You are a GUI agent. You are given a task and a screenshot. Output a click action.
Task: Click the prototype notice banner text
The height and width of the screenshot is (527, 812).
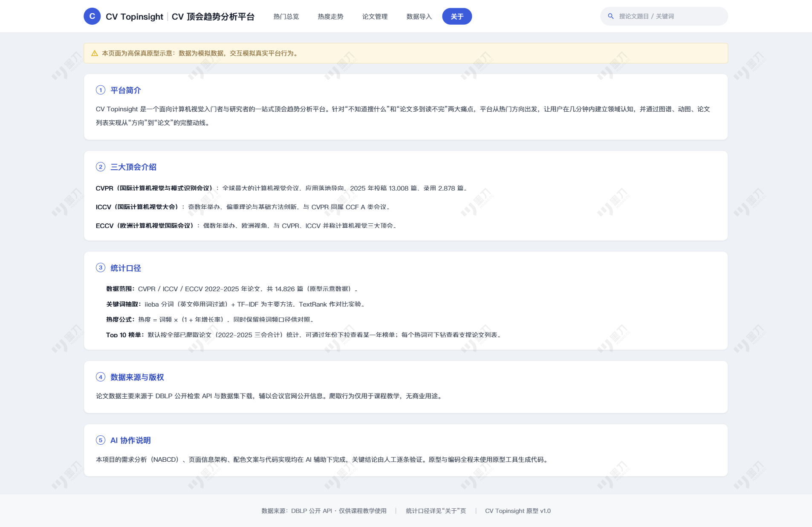201,53
